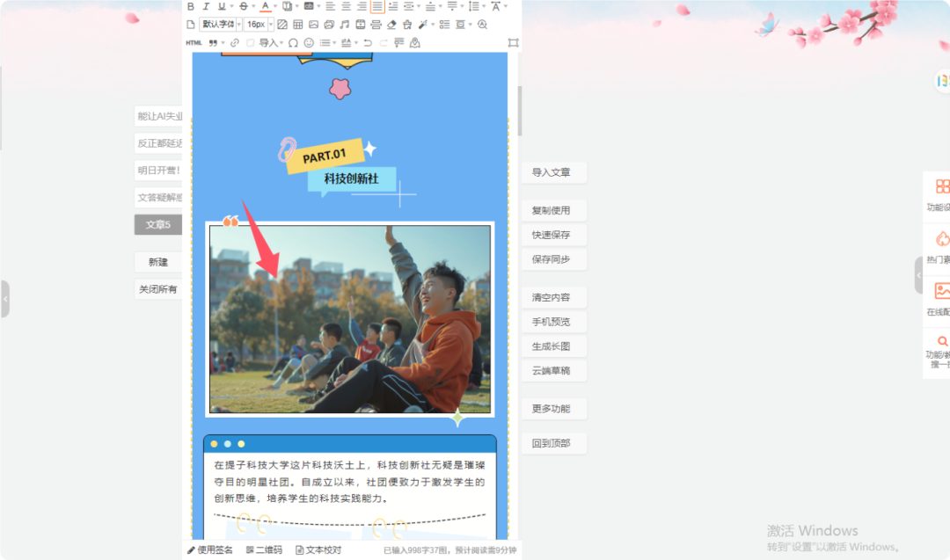Image resolution: width=950 pixels, height=560 pixels.
Task: Click the 关闭所有 button
Action: click(x=158, y=289)
